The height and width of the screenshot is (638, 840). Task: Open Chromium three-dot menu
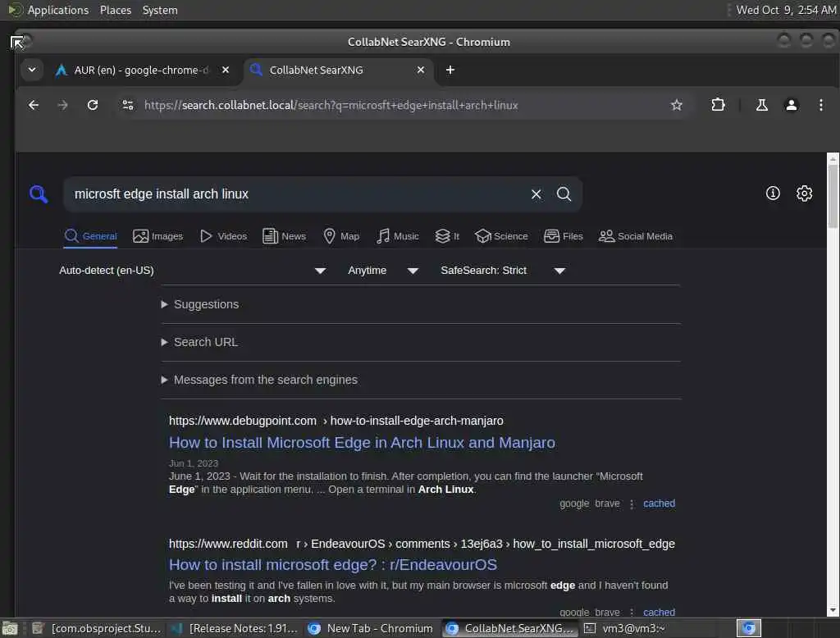pyautogui.click(x=820, y=105)
